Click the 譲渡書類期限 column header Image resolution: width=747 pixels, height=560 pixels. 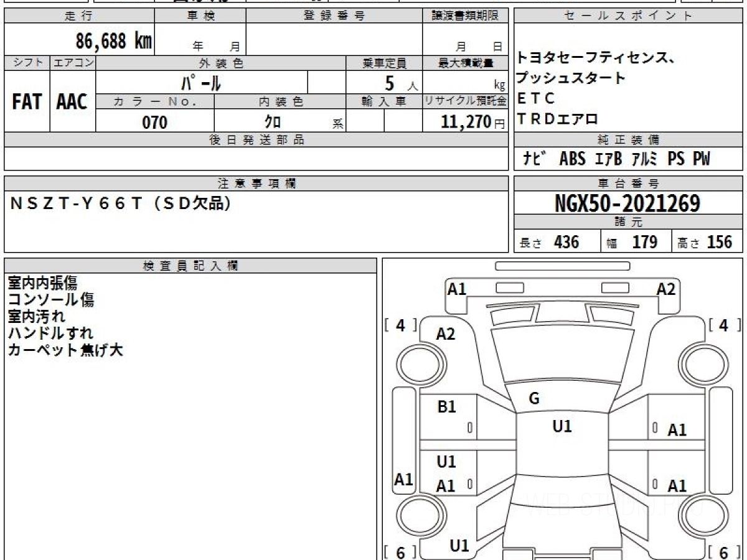[x=465, y=16]
